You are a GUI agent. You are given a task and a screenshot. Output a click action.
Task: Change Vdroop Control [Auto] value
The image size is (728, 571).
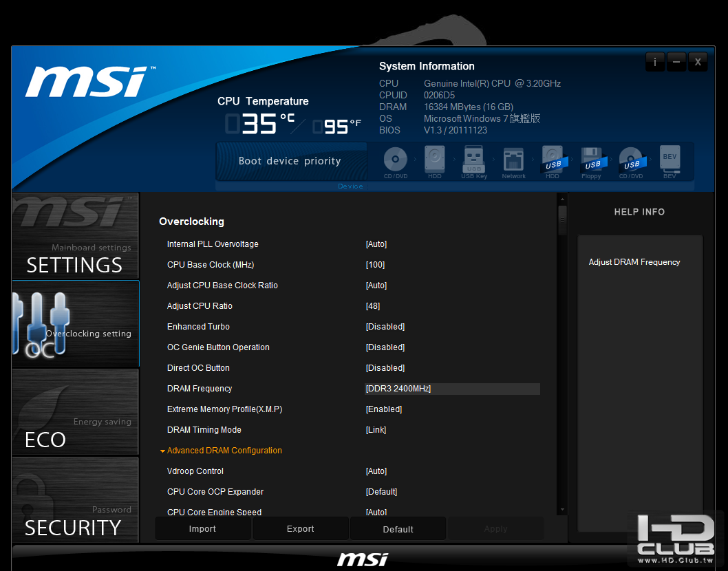pyautogui.click(x=376, y=471)
